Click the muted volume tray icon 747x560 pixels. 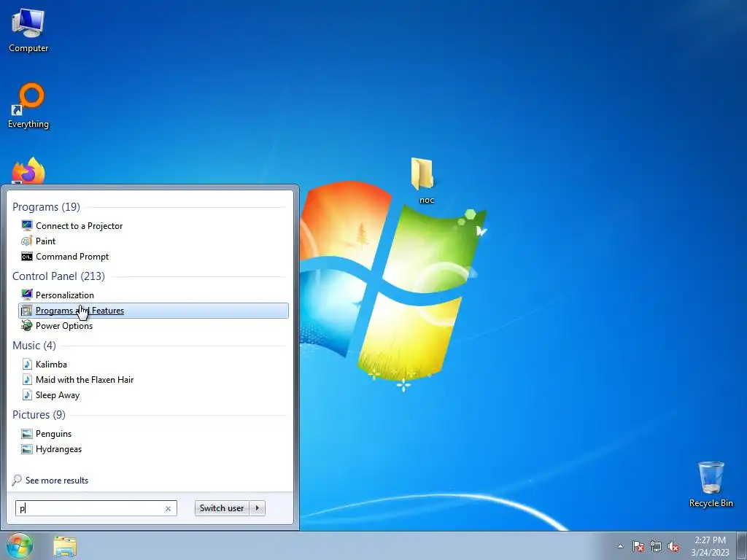click(673, 546)
